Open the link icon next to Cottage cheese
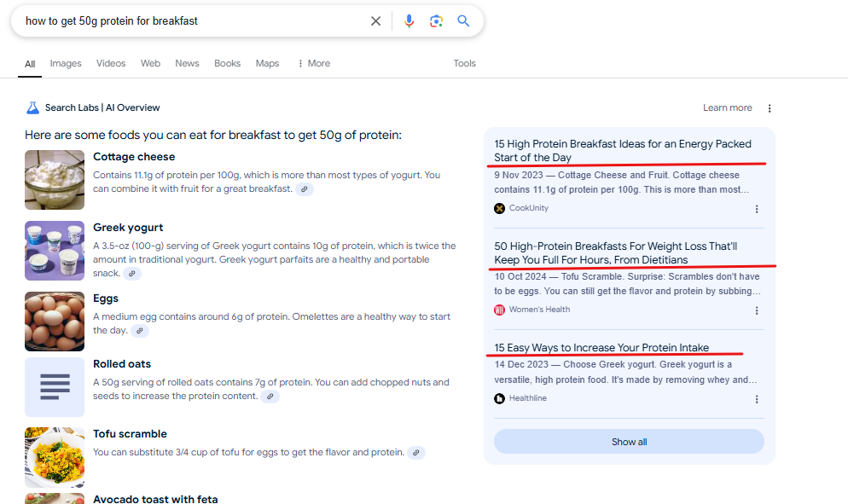This screenshot has height=504, width=848. pyautogui.click(x=305, y=188)
